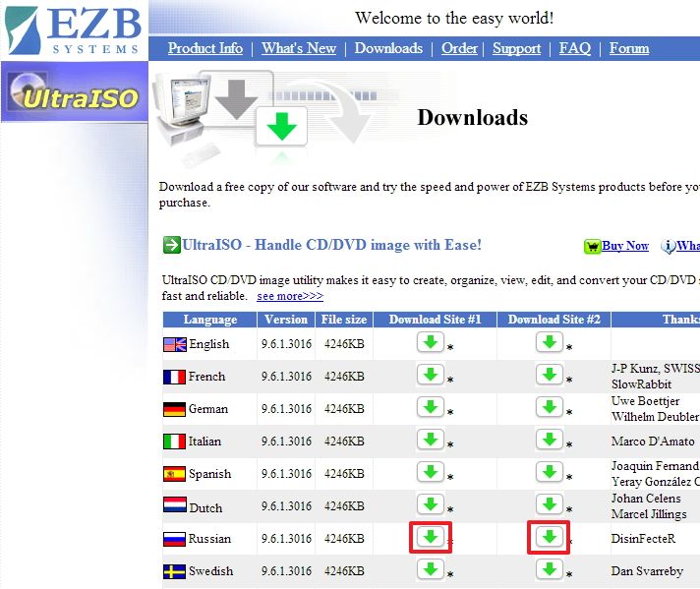Download Swedish version from Site #2
The height and width of the screenshot is (589, 700).
(x=549, y=569)
